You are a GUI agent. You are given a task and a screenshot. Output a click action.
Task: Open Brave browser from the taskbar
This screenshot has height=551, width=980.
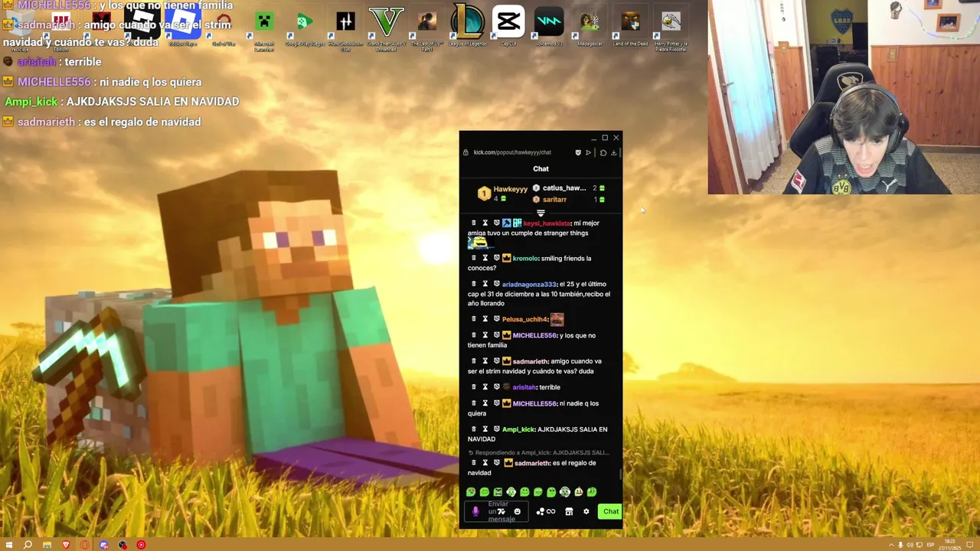pos(66,545)
